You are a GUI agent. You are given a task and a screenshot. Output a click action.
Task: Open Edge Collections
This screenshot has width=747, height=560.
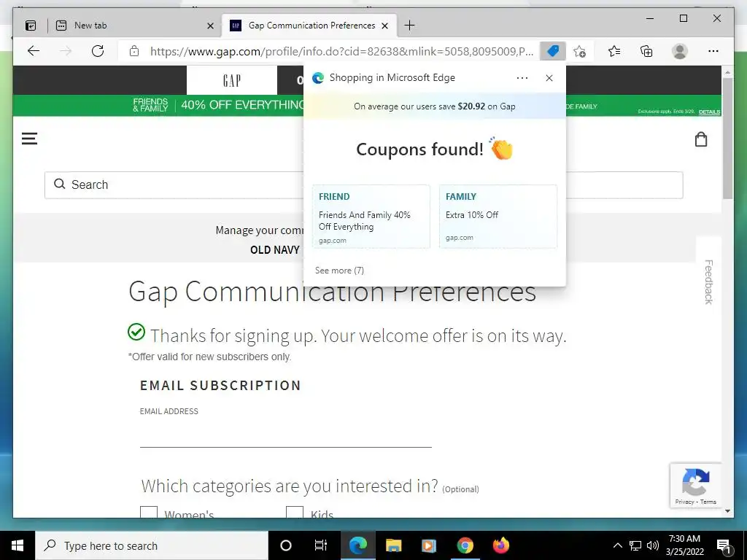[646, 51]
